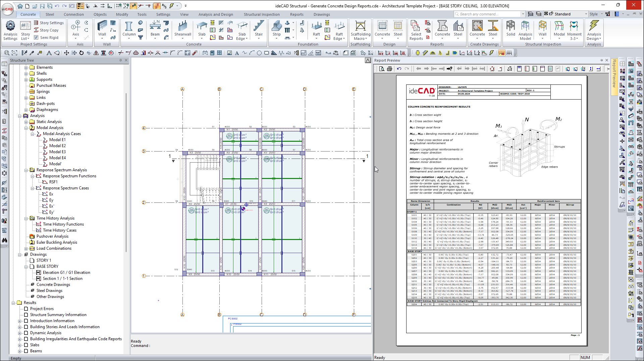Click the Shearwall tool in ribbon
Screen dimensions: 644x361
[182, 28]
